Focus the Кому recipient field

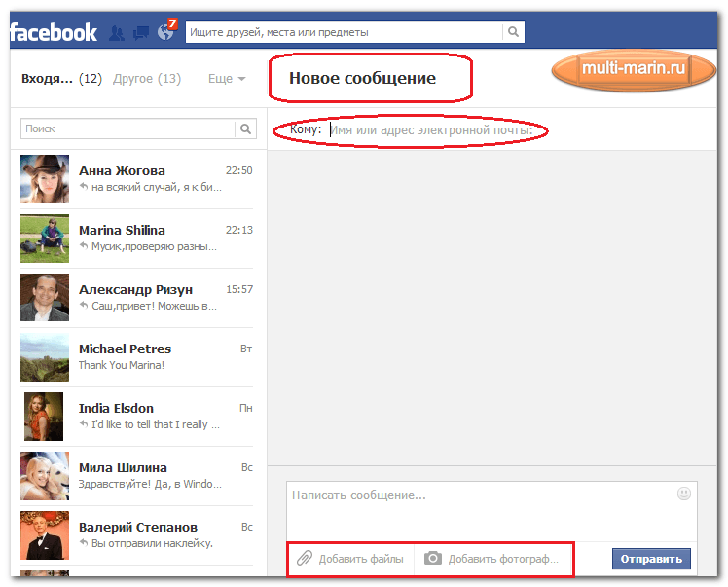[431, 130]
